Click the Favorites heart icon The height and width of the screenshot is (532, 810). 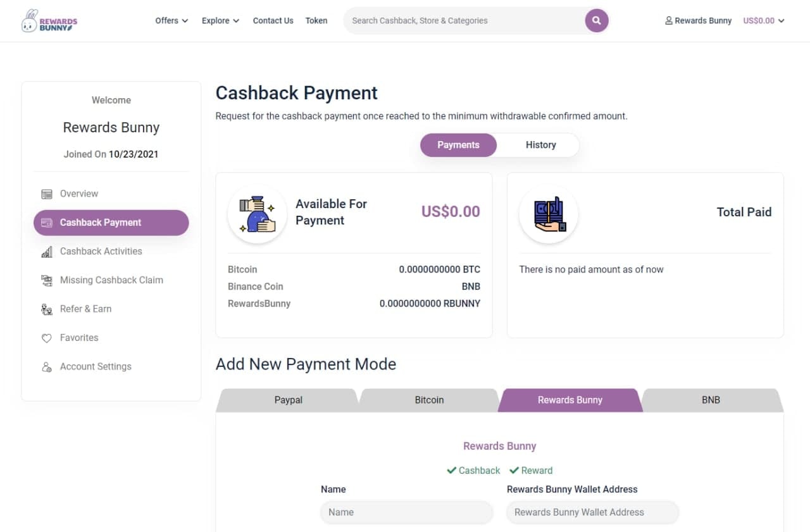point(46,337)
